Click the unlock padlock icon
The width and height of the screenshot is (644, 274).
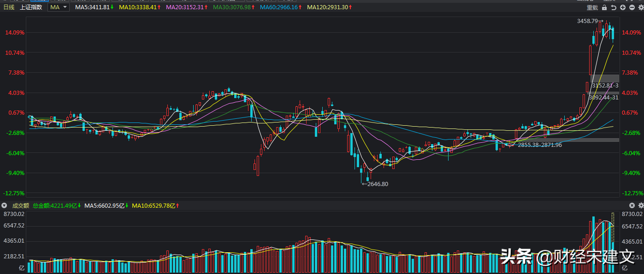[605, 7]
